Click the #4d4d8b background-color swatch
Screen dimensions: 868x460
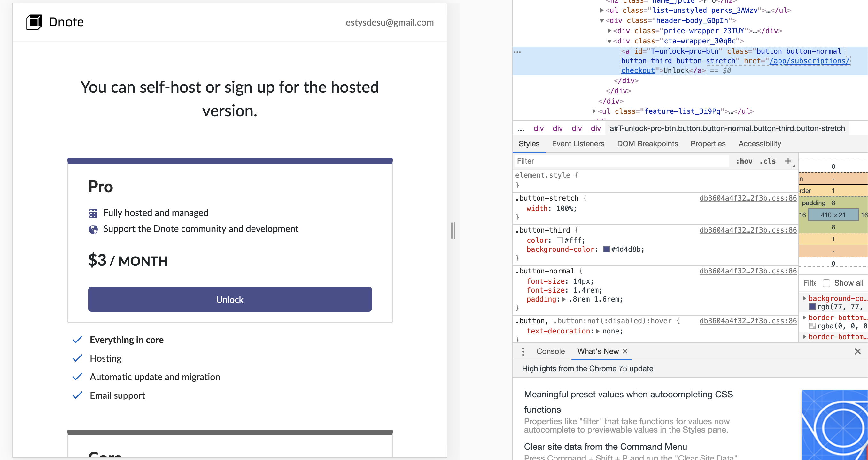click(x=607, y=249)
